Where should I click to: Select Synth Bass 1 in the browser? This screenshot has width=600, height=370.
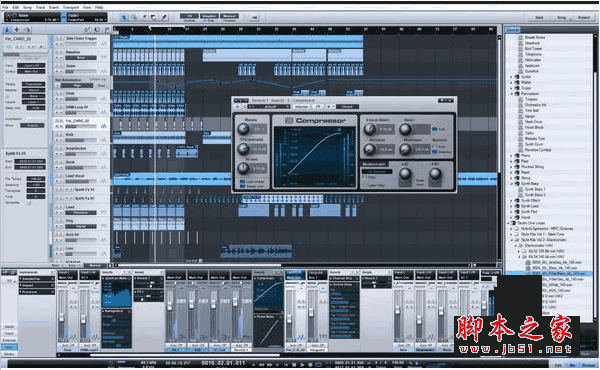(535, 189)
